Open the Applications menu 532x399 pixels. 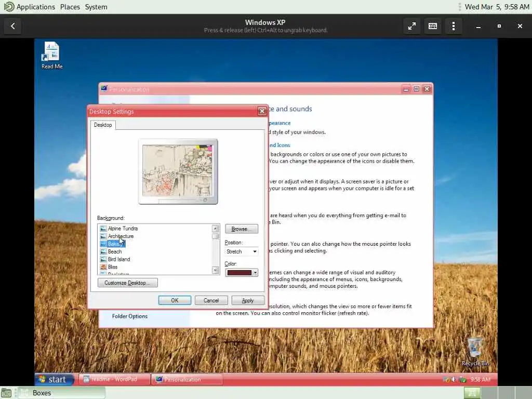click(36, 7)
